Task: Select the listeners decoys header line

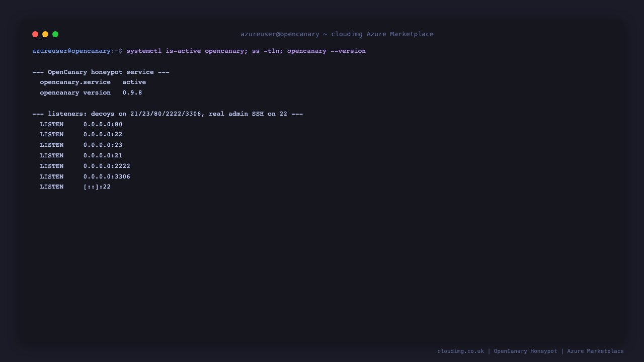Action: 168,114
